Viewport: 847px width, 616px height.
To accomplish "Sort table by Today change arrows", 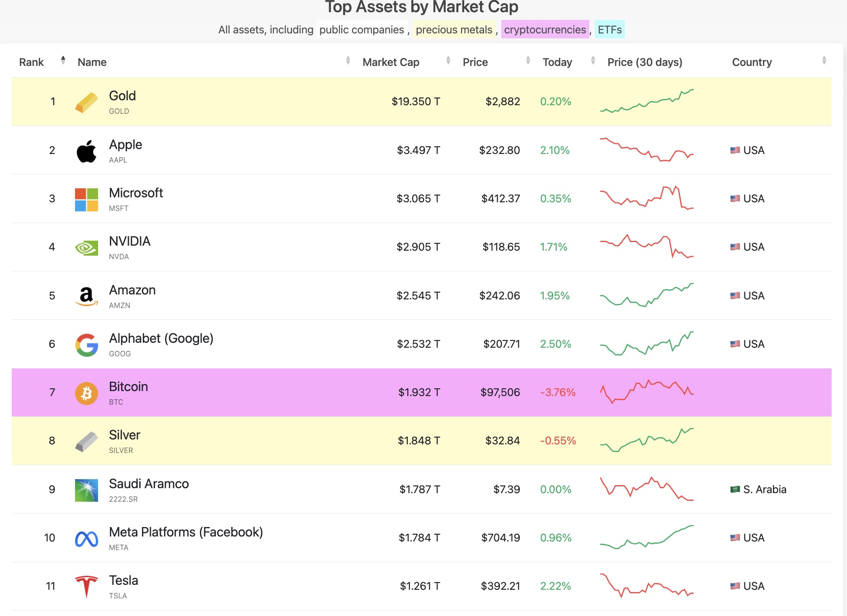I will tap(593, 60).
